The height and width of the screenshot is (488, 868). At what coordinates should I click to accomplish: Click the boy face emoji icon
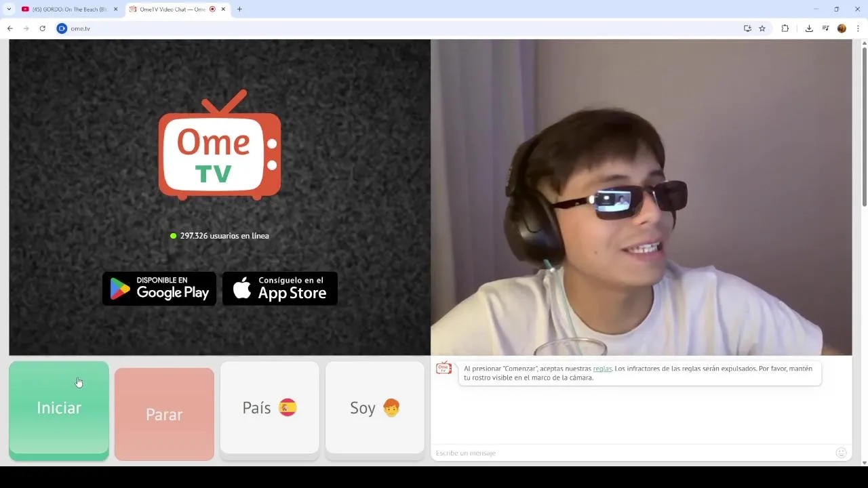click(x=391, y=407)
